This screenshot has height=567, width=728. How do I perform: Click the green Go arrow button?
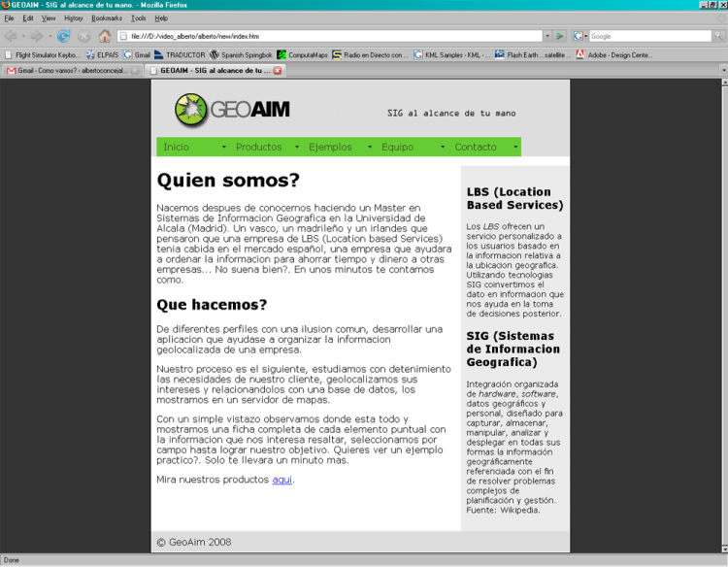pyautogui.click(x=560, y=36)
